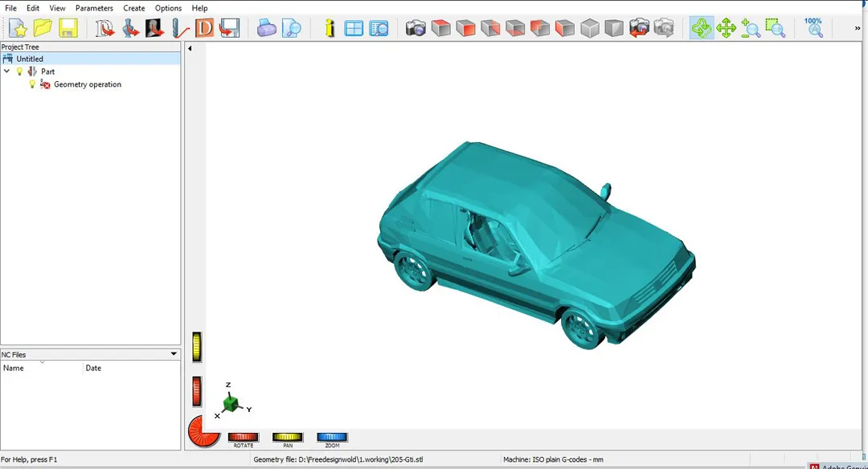Screen dimensions: 868x469
Task: Open the Create menu
Action: [134, 8]
